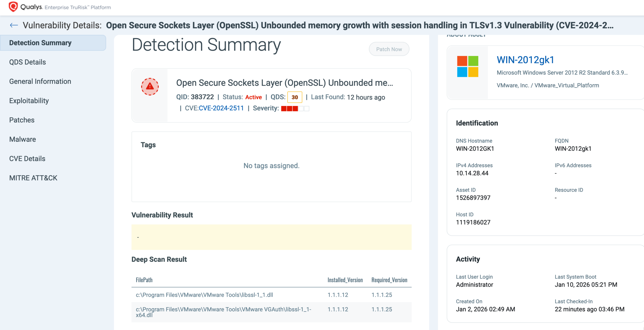Open asset details for WIN-2012gk1
The image size is (644, 330).
point(525,60)
